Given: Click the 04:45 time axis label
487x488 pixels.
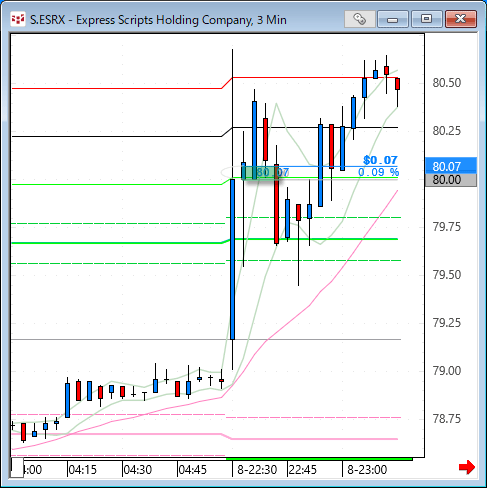Looking at the screenshot, I should [x=192, y=470].
